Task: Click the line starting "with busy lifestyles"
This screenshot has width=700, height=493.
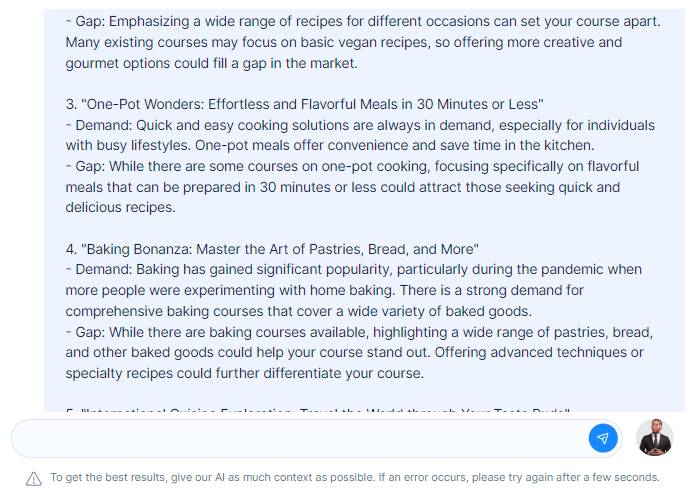Action: (330, 145)
